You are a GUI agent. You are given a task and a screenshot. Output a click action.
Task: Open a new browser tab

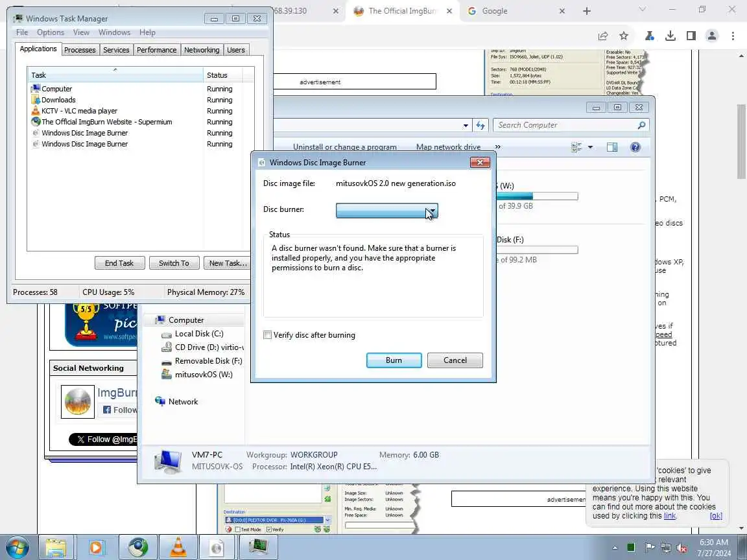click(586, 11)
